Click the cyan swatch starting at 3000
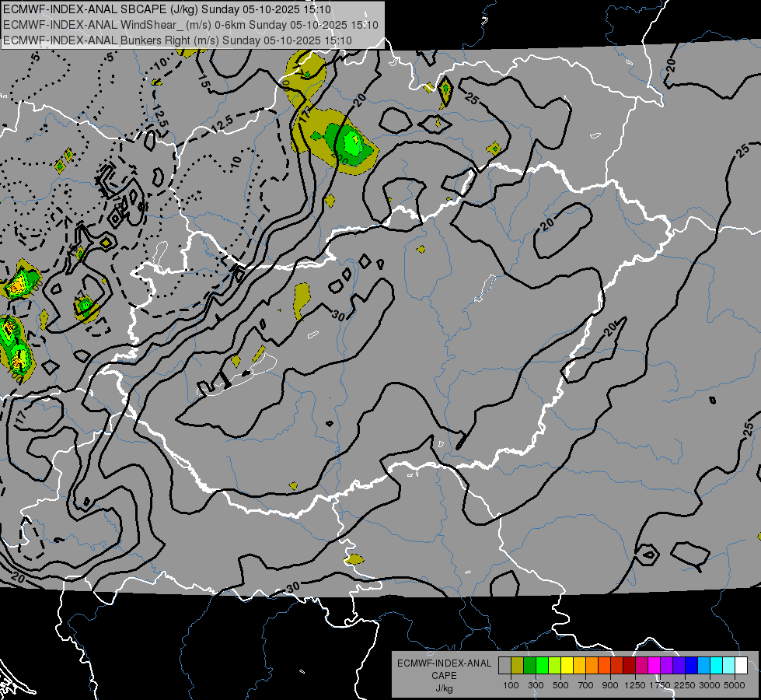Image resolution: width=761 pixels, height=700 pixels. (717, 665)
